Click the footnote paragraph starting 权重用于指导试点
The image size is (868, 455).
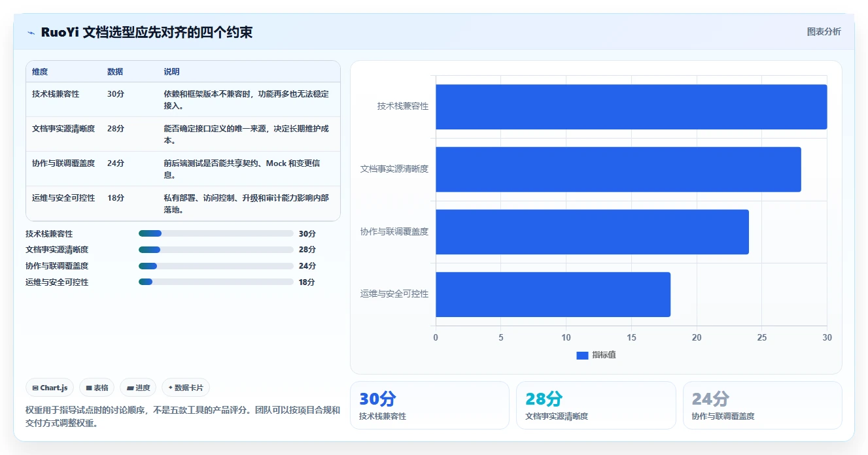pyautogui.click(x=183, y=416)
